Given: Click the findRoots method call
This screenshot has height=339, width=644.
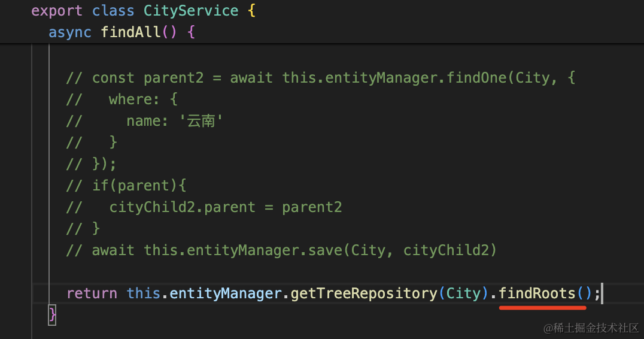Looking at the screenshot, I should tap(537, 293).
